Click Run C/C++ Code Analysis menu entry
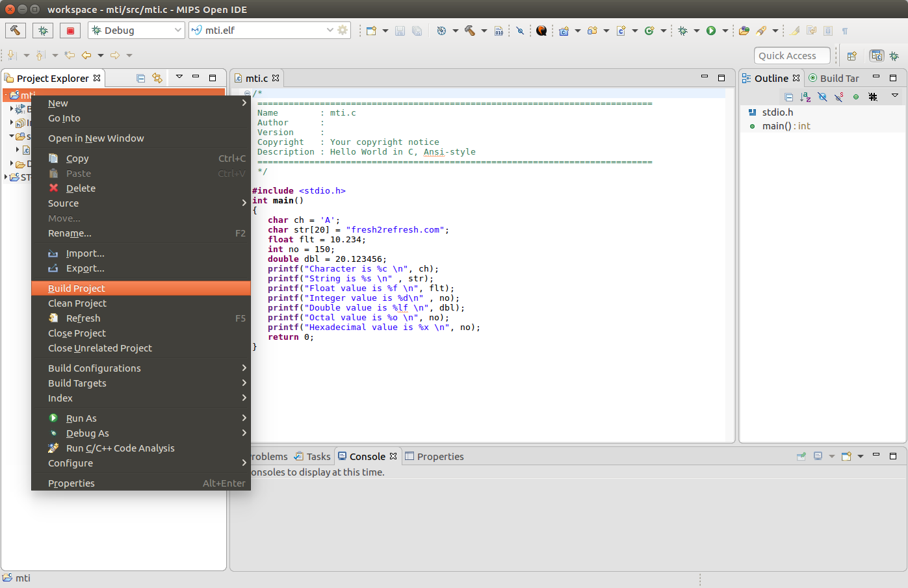The width and height of the screenshot is (908, 588). point(141,448)
